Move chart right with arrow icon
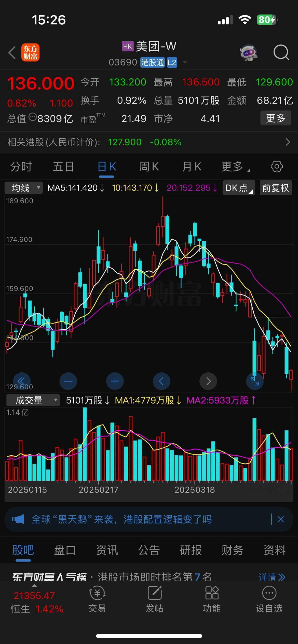Screen dimensions: 298x644 pyautogui.click(x=208, y=381)
